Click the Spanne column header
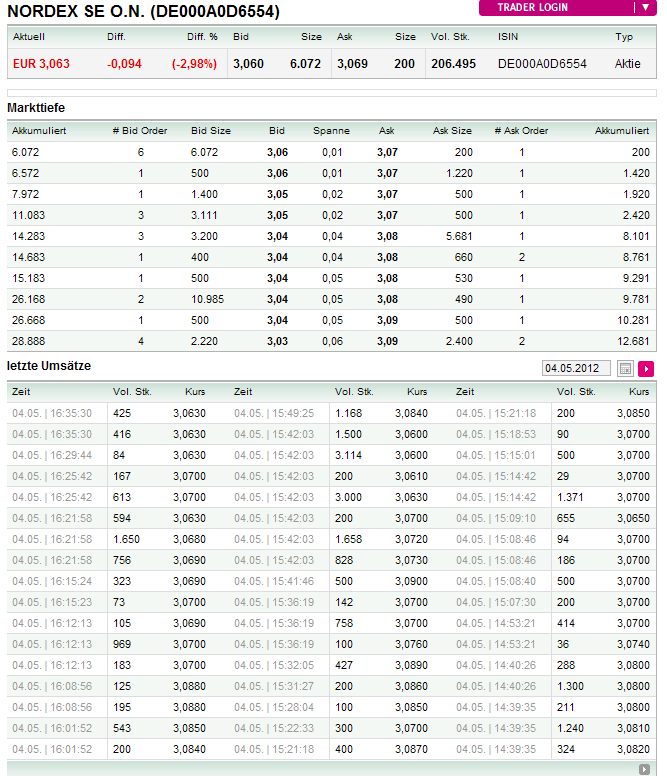Image resolution: width=667 pixels, height=776 pixels. point(332,131)
